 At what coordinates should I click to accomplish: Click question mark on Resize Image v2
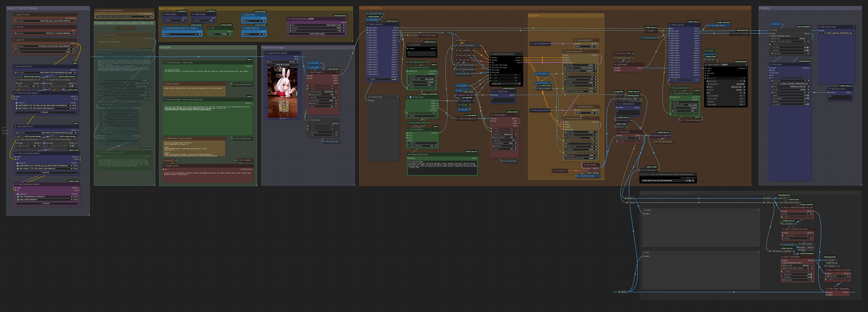point(337,72)
